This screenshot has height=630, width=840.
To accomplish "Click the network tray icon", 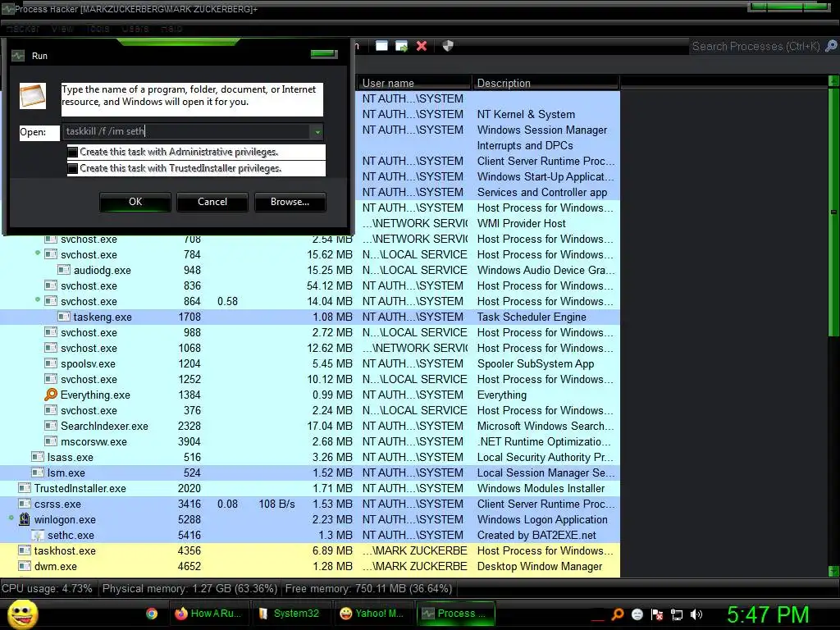I will (677, 614).
